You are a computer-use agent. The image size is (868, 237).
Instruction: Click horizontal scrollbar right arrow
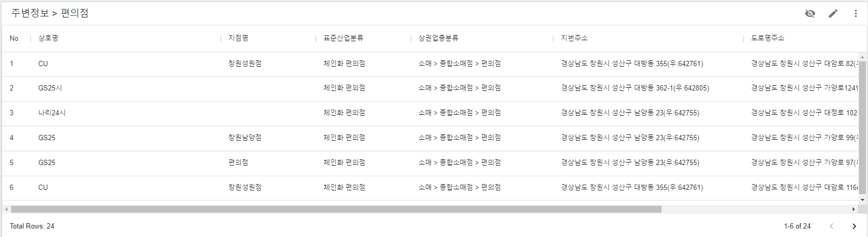(854, 209)
